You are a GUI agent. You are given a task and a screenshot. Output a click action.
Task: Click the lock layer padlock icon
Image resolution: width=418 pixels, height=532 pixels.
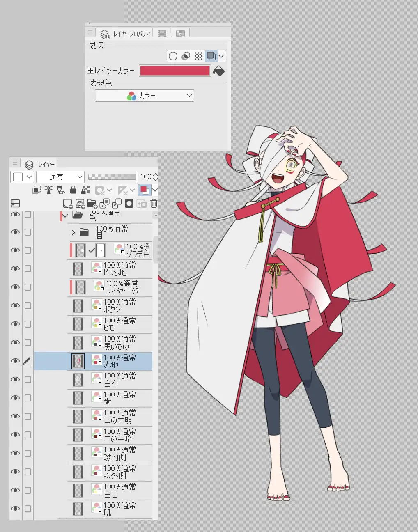point(73,190)
